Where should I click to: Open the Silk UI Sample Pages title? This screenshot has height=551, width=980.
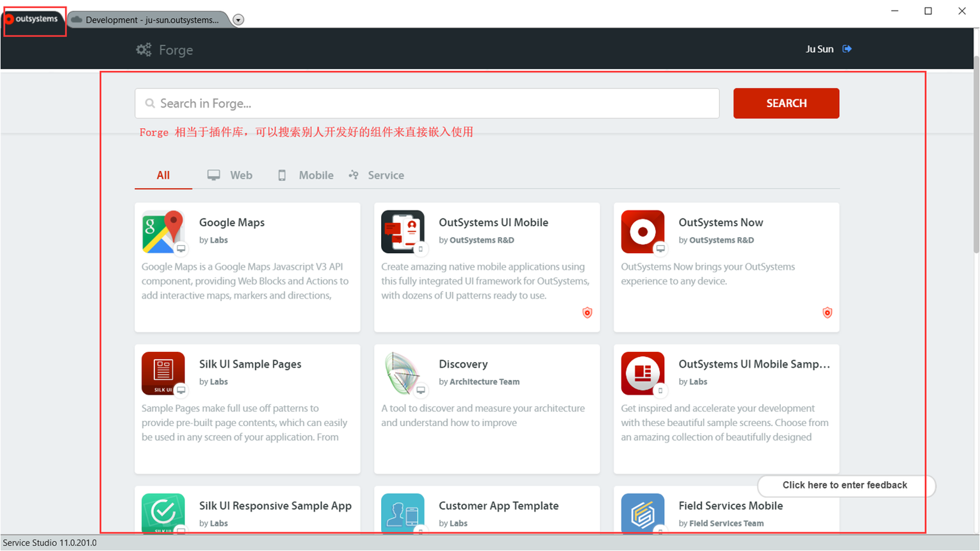pyautogui.click(x=250, y=364)
